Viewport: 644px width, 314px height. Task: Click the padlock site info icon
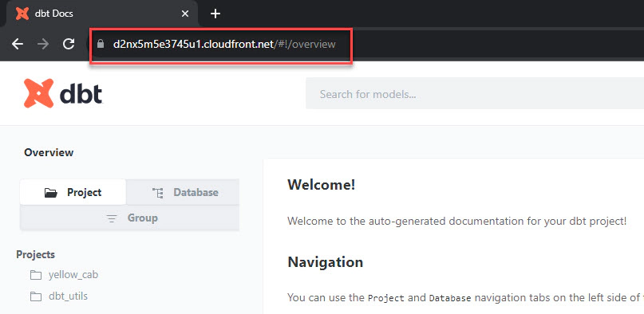click(x=101, y=44)
